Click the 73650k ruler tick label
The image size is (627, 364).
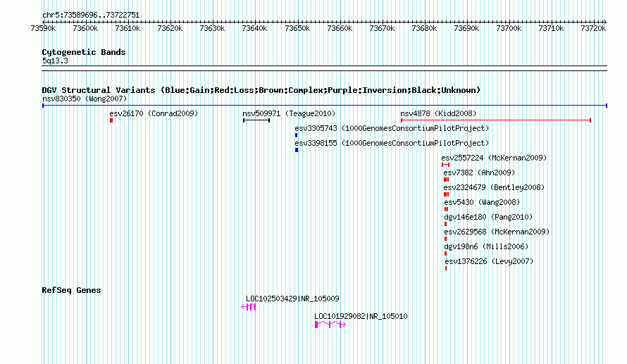(x=297, y=28)
